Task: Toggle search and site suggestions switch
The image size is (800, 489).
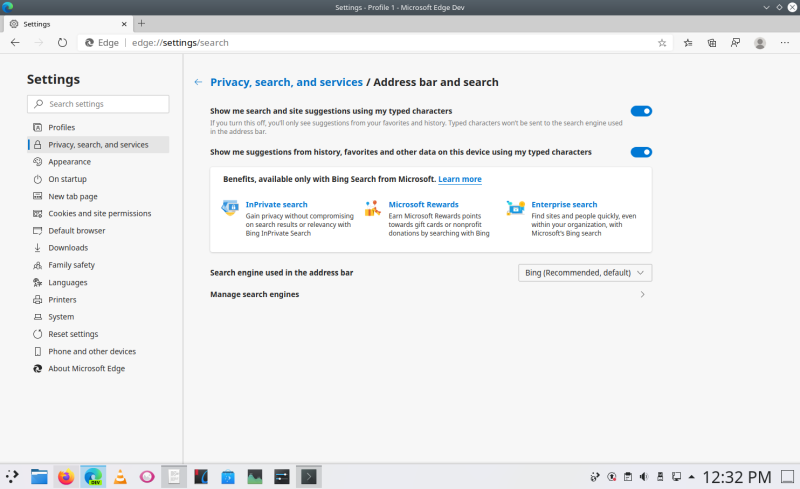Action: tap(641, 111)
